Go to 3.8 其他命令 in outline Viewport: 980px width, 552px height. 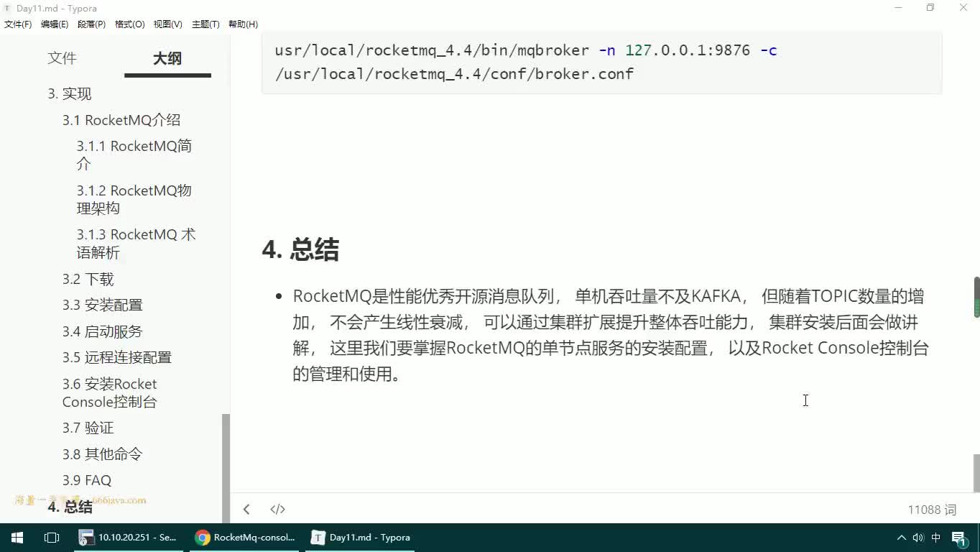103,454
